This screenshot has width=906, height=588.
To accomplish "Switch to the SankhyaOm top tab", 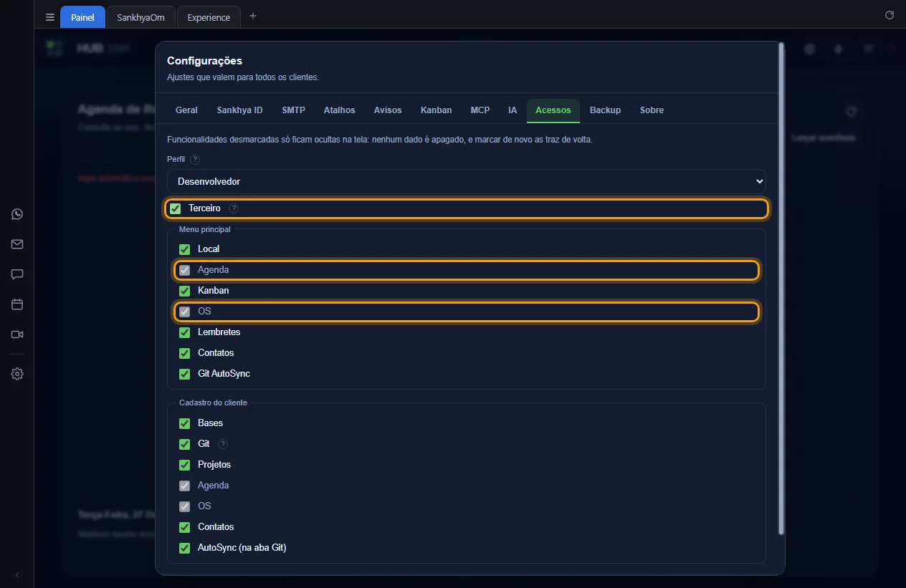I will pos(141,17).
